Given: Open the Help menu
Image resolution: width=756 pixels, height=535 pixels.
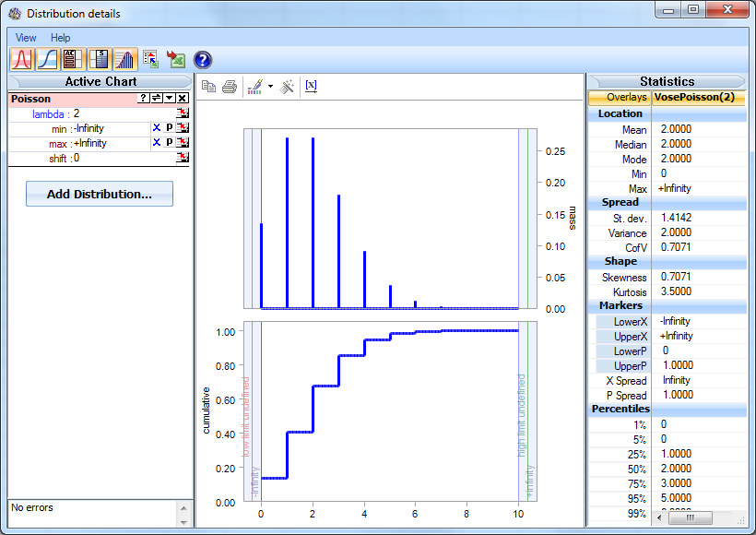Looking at the screenshot, I should [x=60, y=38].
